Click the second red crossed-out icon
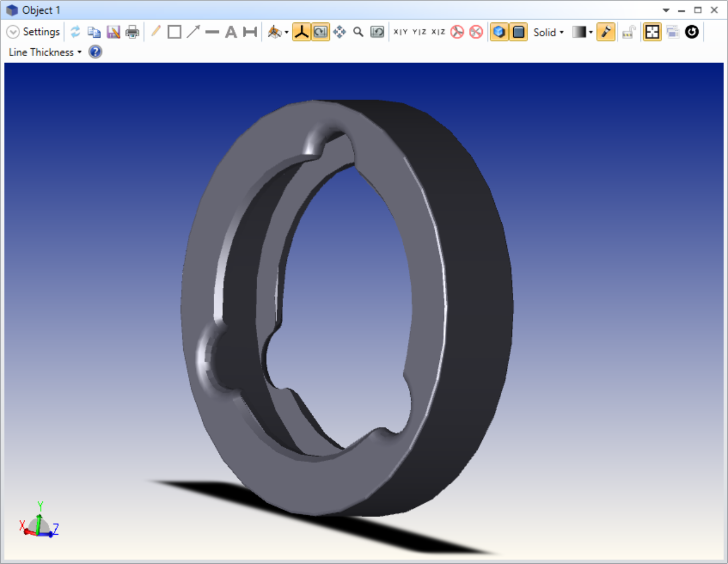The height and width of the screenshot is (564, 728). [x=476, y=32]
